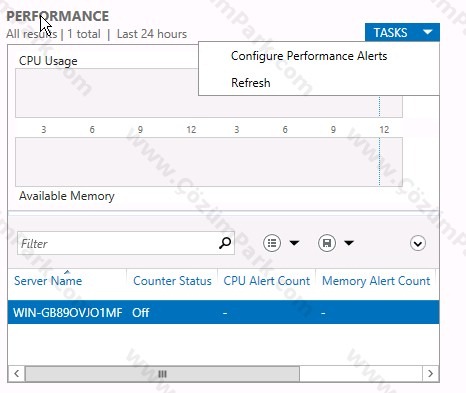Viewport: 466px width, 393px height.
Task: Click the horizontal scrollbar thumb
Action: coord(162,374)
